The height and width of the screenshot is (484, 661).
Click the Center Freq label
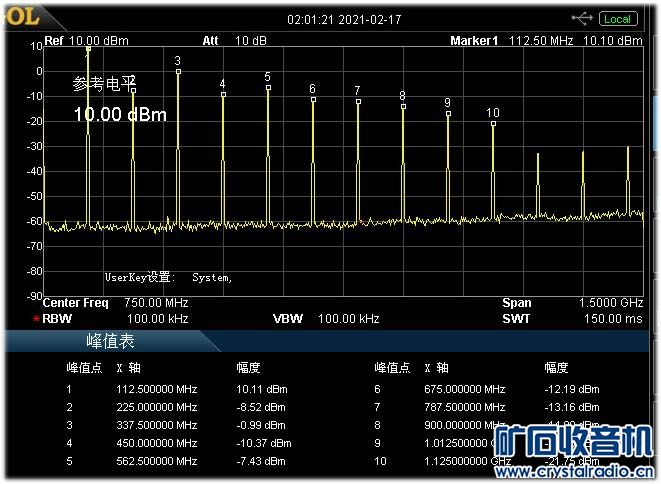coord(75,303)
